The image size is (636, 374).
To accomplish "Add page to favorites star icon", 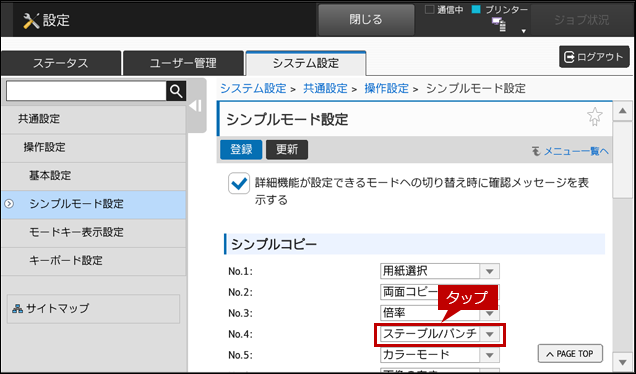I will [x=594, y=117].
